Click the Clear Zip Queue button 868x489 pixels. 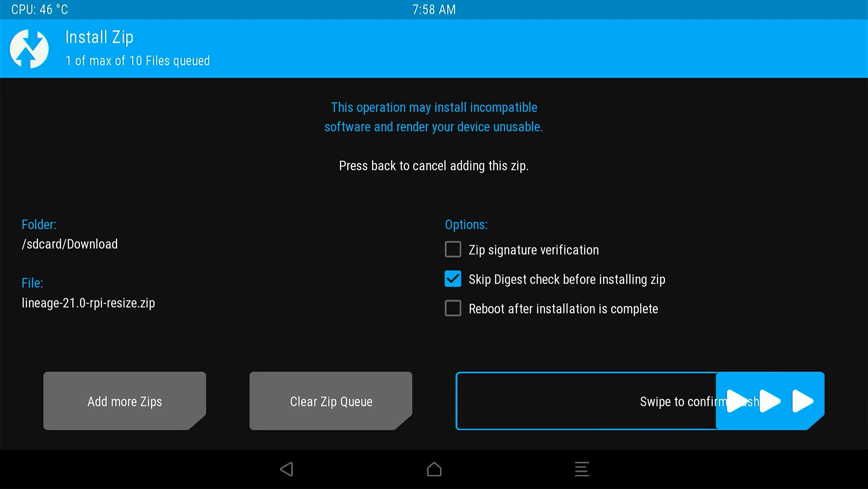click(x=331, y=401)
